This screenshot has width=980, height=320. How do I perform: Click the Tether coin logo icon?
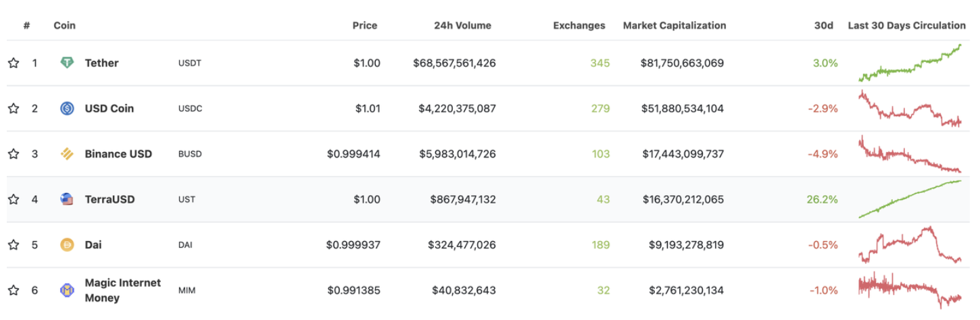[67, 63]
